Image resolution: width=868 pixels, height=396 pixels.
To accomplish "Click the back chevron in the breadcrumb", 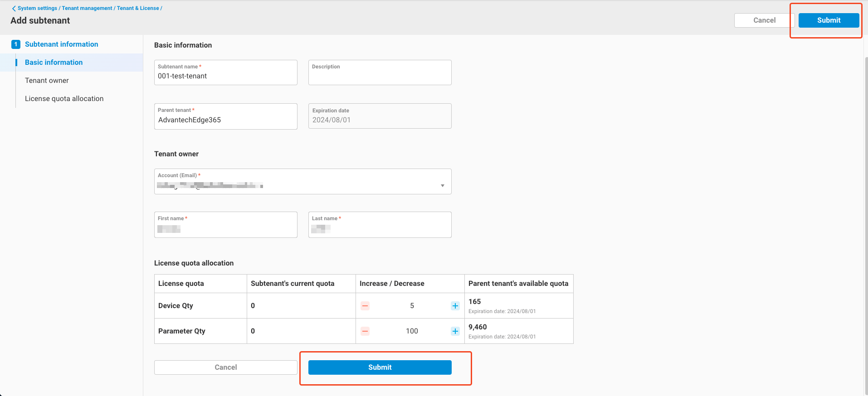I will pos(14,9).
